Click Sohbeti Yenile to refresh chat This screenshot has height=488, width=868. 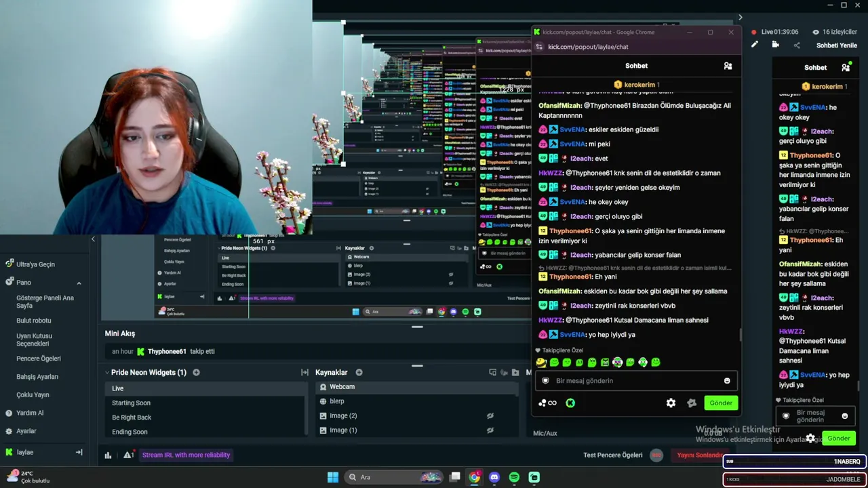(837, 45)
